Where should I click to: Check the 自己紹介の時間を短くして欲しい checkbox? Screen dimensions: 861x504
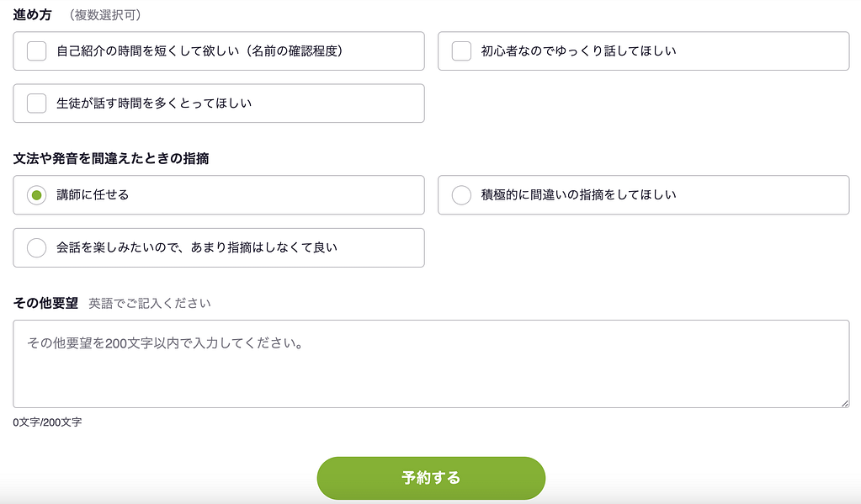click(x=36, y=51)
